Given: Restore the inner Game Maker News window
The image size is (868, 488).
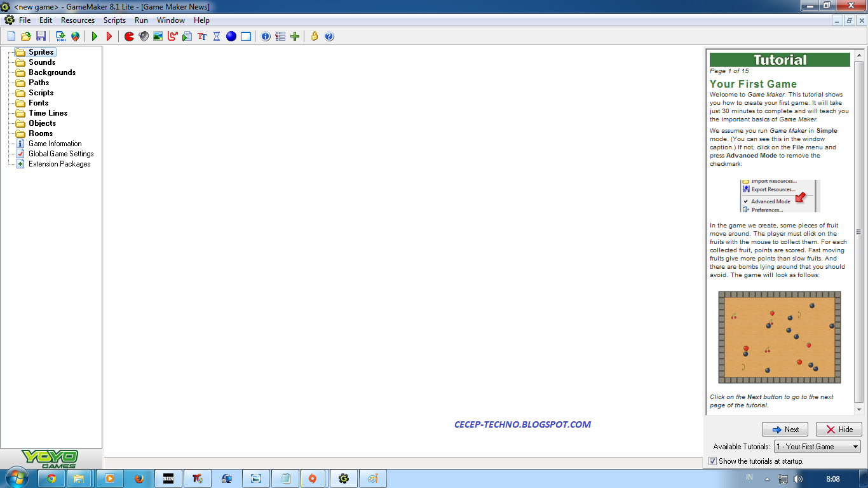Looking at the screenshot, I should (x=850, y=20).
